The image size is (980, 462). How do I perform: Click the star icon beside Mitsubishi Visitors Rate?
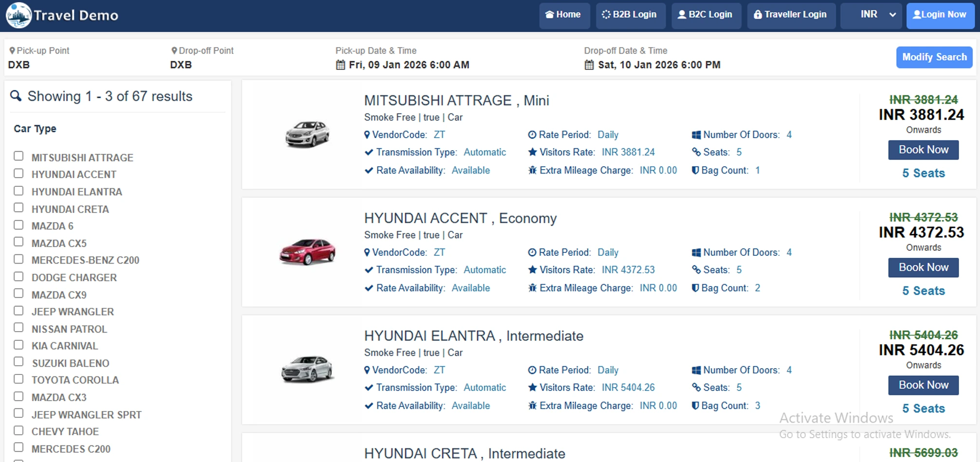(532, 152)
